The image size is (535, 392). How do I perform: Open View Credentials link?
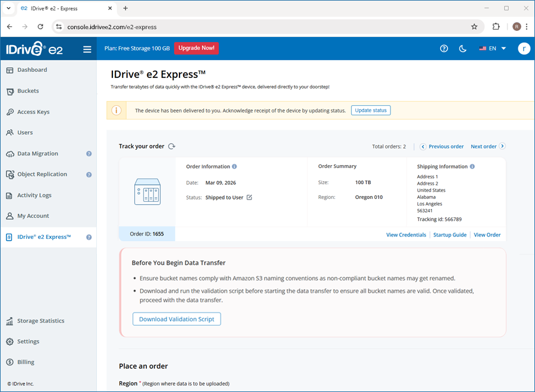click(406, 235)
